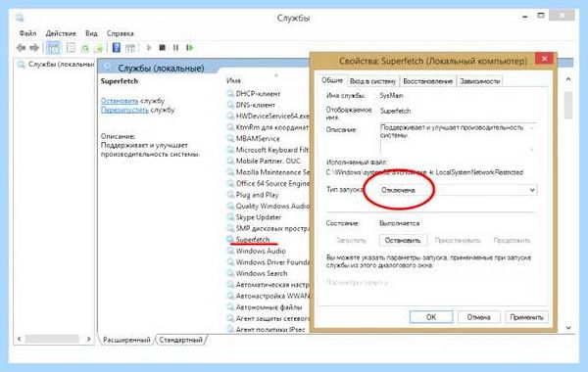Screen dimensions: 588x372
Task: Click the main window scrollbar down arrow
Action: pyautogui.click(x=568, y=328)
